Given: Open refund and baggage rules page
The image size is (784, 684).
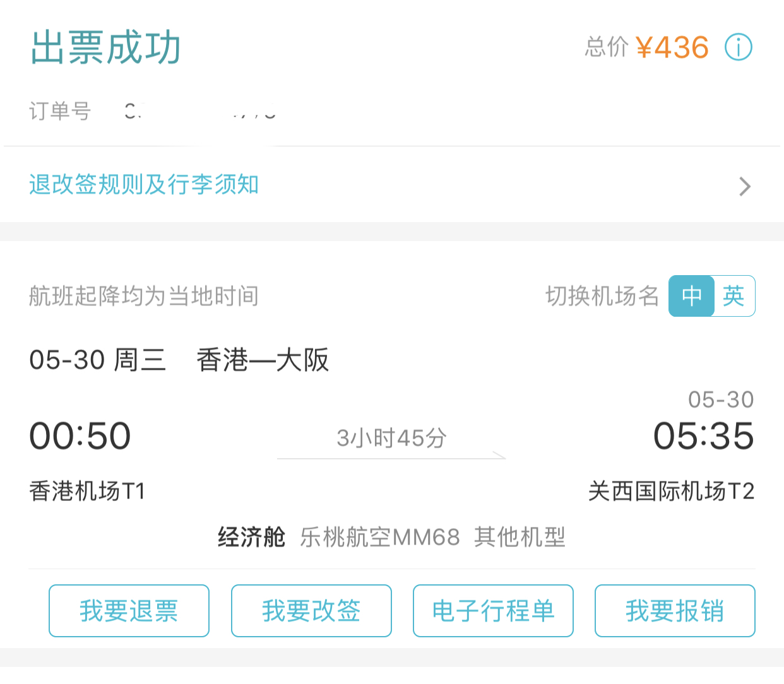Looking at the screenshot, I should [x=143, y=186].
